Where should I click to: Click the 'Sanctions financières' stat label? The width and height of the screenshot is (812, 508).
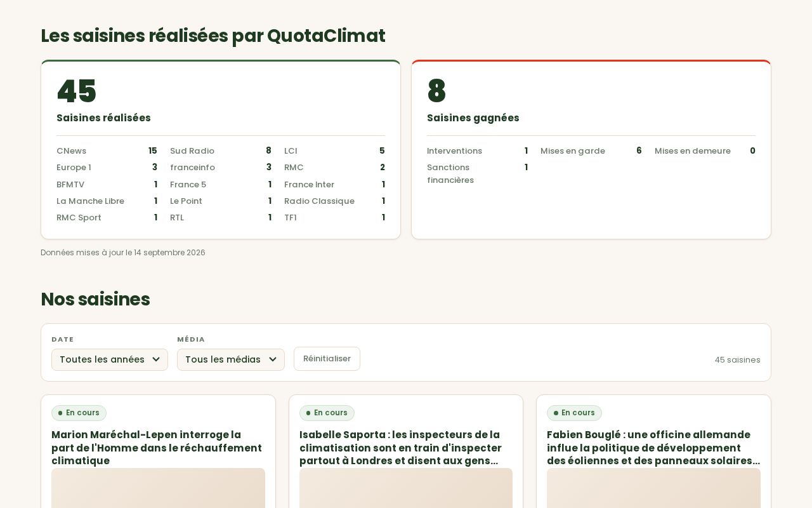coord(450,174)
